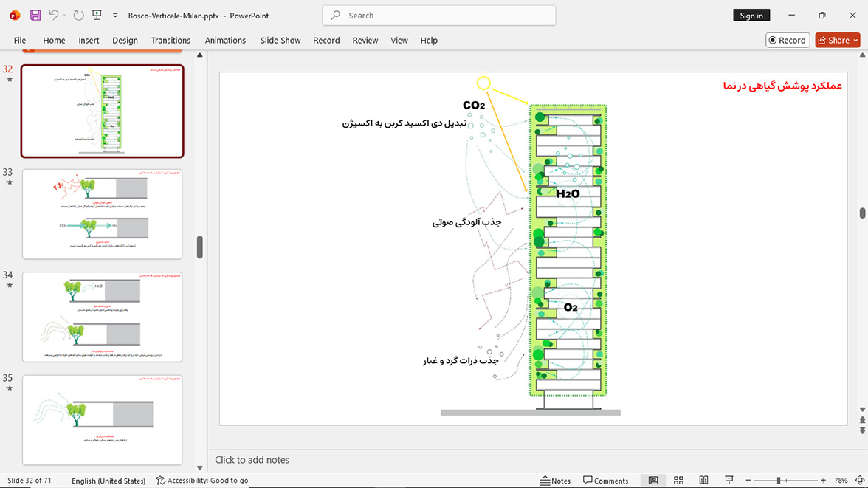
Task: Click the Save icon in title bar
Action: pyautogui.click(x=35, y=16)
